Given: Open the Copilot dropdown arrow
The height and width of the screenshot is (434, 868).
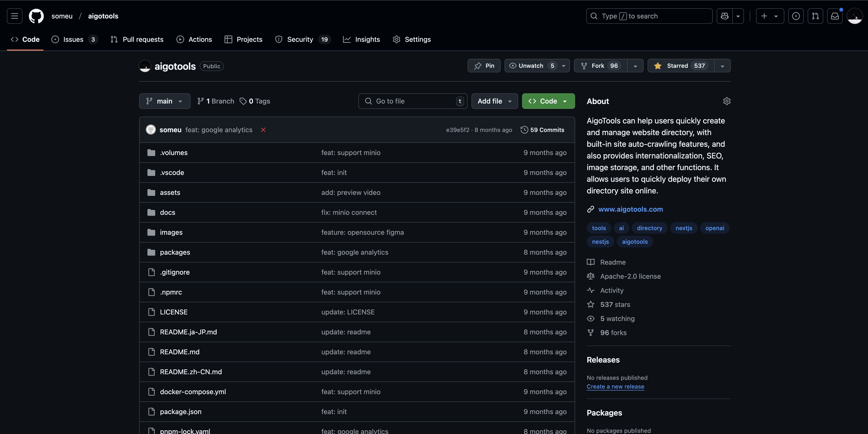Looking at the screenshot, I should click(738, 16).
